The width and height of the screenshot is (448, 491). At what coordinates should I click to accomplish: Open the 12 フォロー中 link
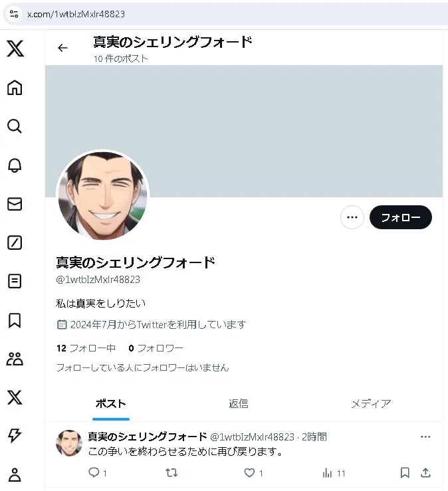point(86,348)
